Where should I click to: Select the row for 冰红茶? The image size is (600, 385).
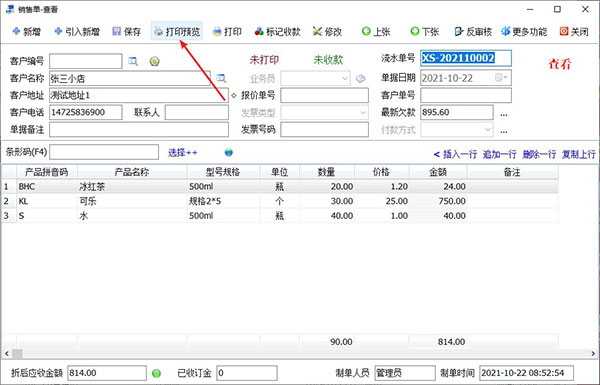point(280,187)
